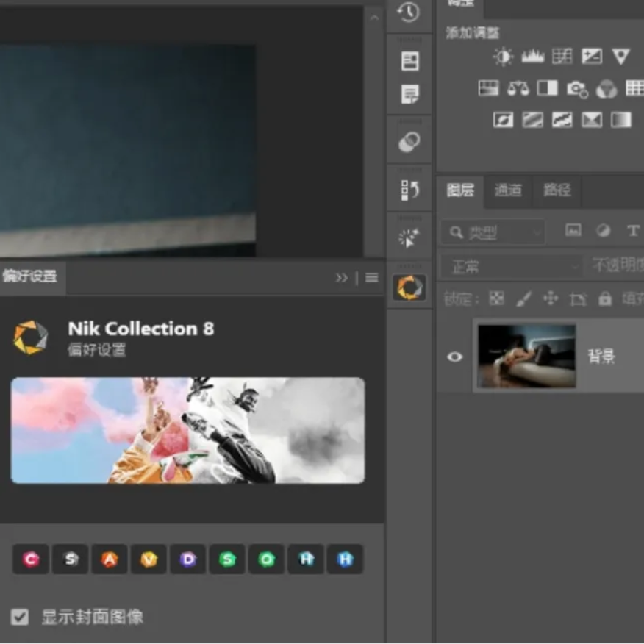The height and width of the screenshot is (644, 644).
Task: Add a Photo Filter adjustment (camera icon)
Action: 577,89
